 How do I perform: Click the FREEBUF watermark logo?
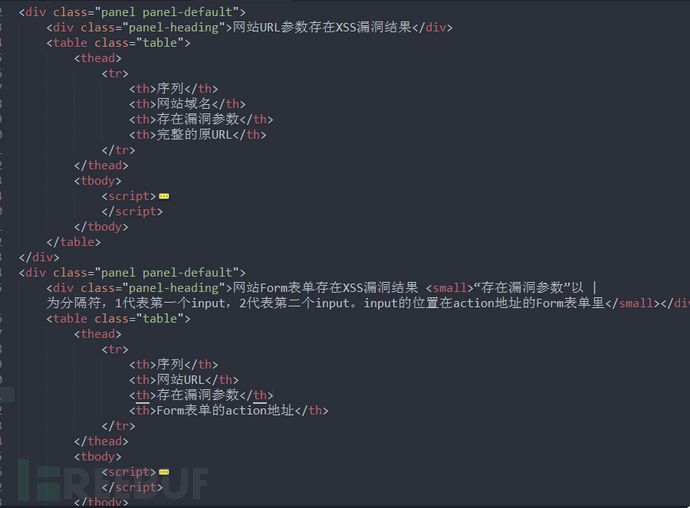coord(113,482)
